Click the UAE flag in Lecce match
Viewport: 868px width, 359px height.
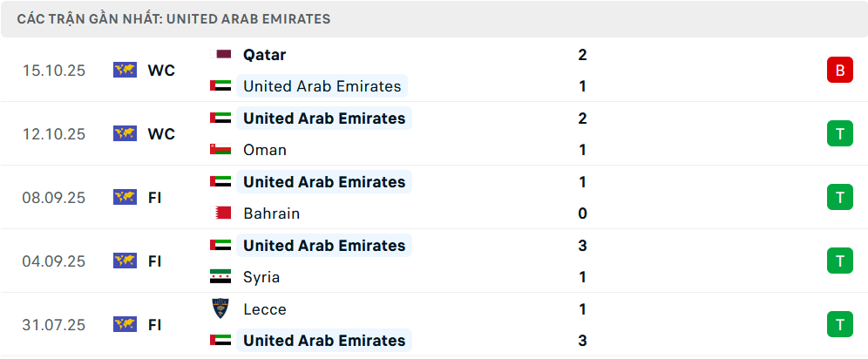(x=220, y=340)
